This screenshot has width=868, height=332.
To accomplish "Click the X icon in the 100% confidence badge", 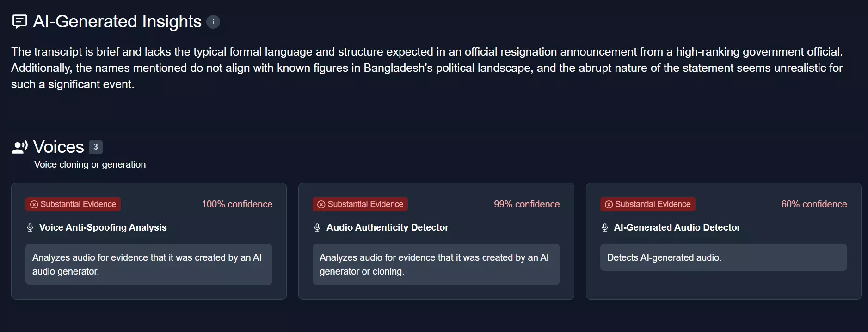I will point(34,205).
